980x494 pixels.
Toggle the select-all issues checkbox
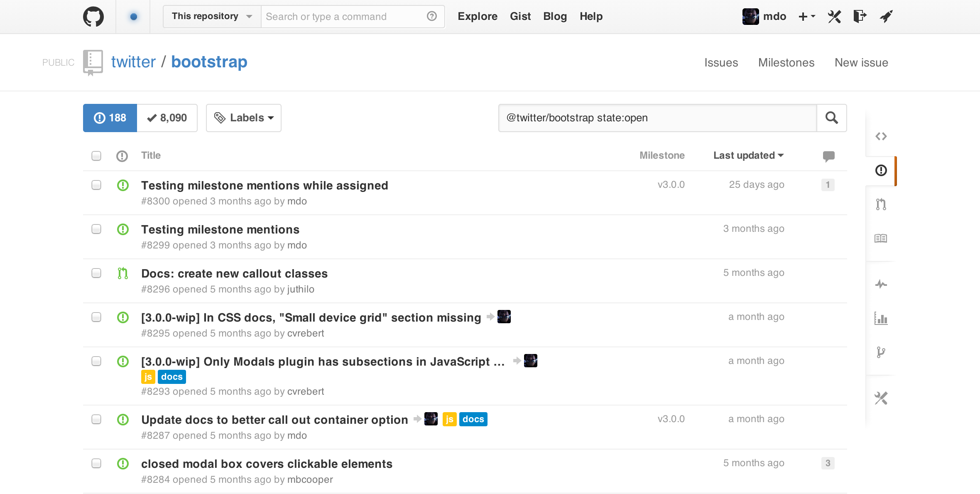point(96,156)
